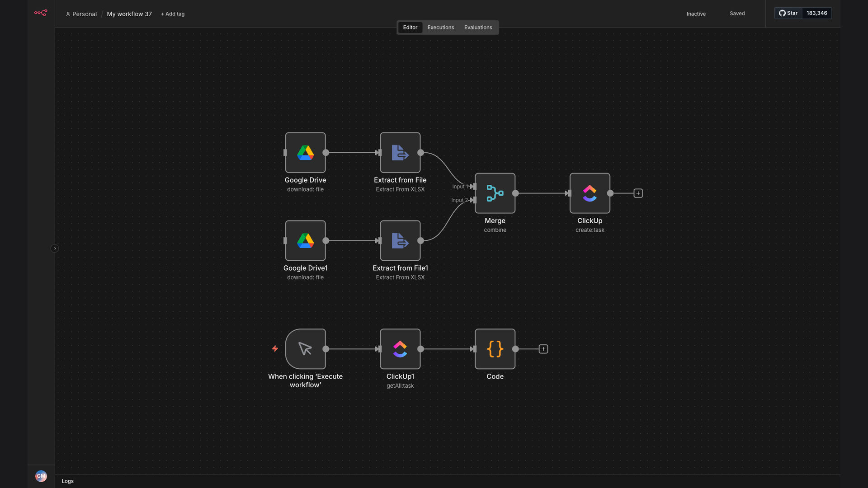The width and height of the screenshot is (868, 488).
Task: Add node after the Code output
Action: tap(543, 349)
